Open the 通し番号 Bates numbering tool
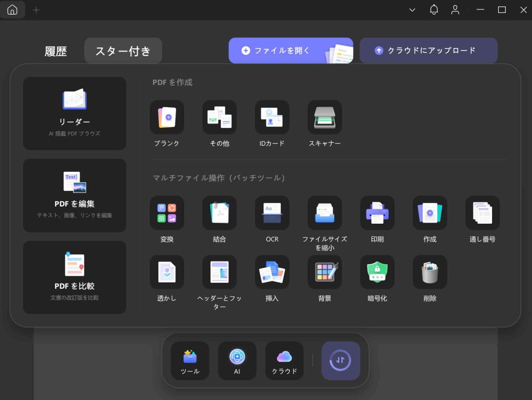This screenshot has height=400, width=532. 483,213
